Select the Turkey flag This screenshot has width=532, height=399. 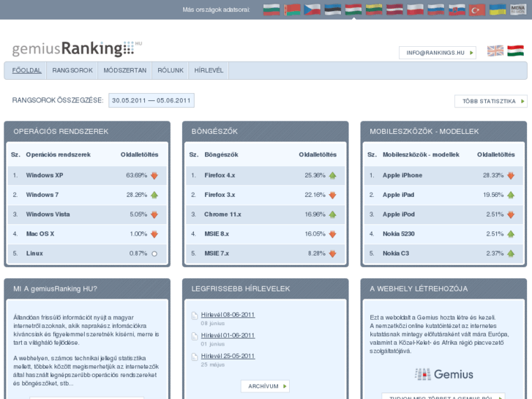point(477,10)
